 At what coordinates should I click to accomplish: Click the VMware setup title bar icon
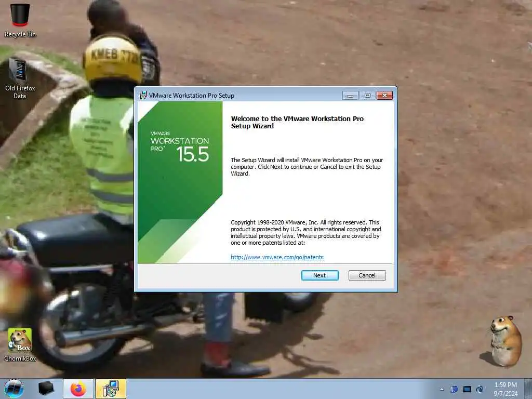click(143, 96)
